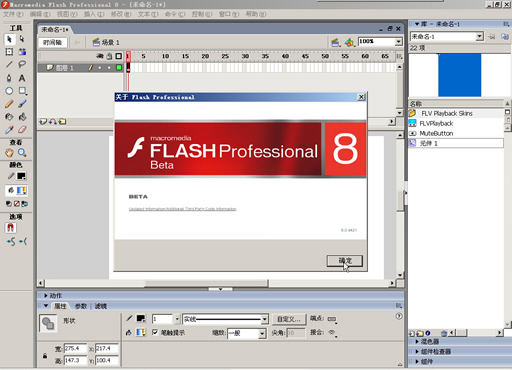Select the Free Transform tool

pyautogui.click(x=9, y=52)
